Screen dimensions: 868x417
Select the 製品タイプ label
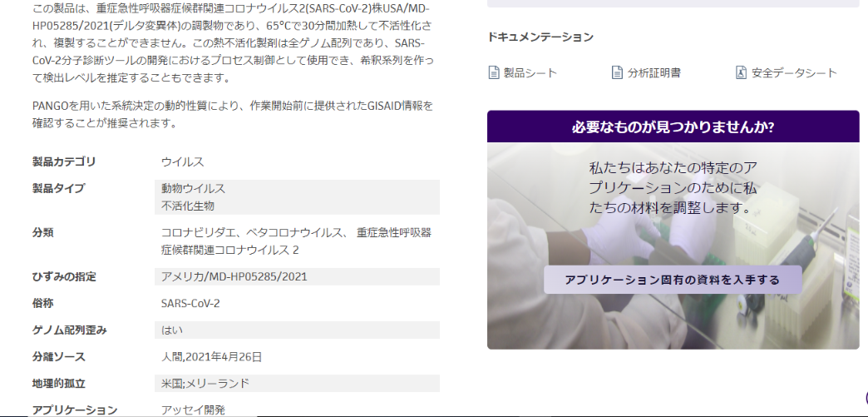click(x=59, y=189)
